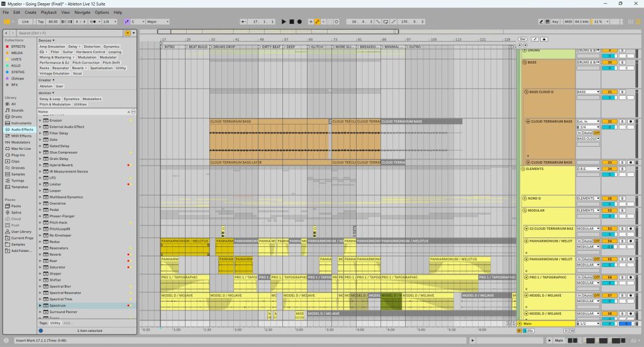Image resolution: width=644 pixels, height=347 pixels.
Task: Toggle the metronome button
Action: pos(93,21)
